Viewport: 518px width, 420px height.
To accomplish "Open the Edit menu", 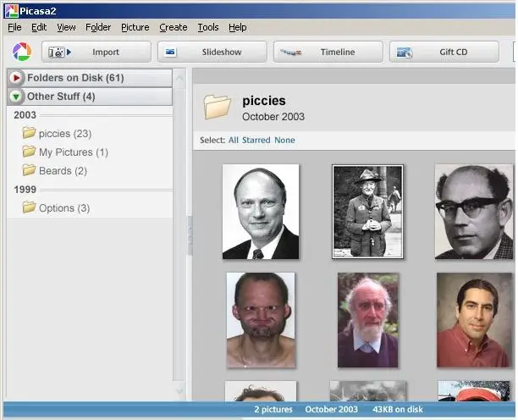I will click(39, 27).
